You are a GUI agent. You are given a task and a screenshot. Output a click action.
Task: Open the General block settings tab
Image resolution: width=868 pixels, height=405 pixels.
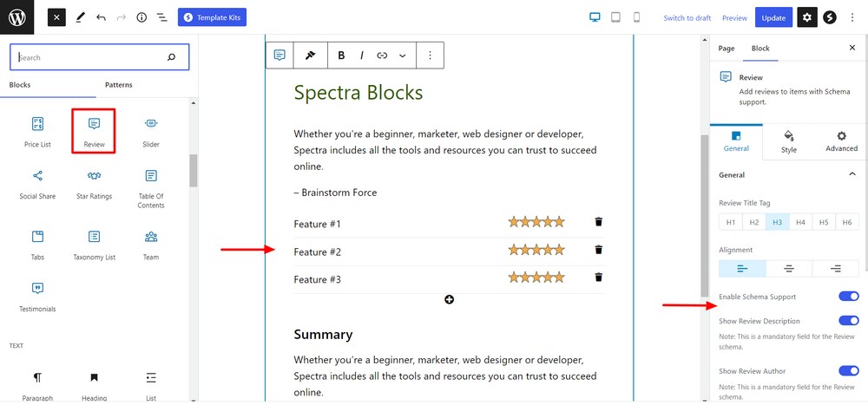[736, 141]
